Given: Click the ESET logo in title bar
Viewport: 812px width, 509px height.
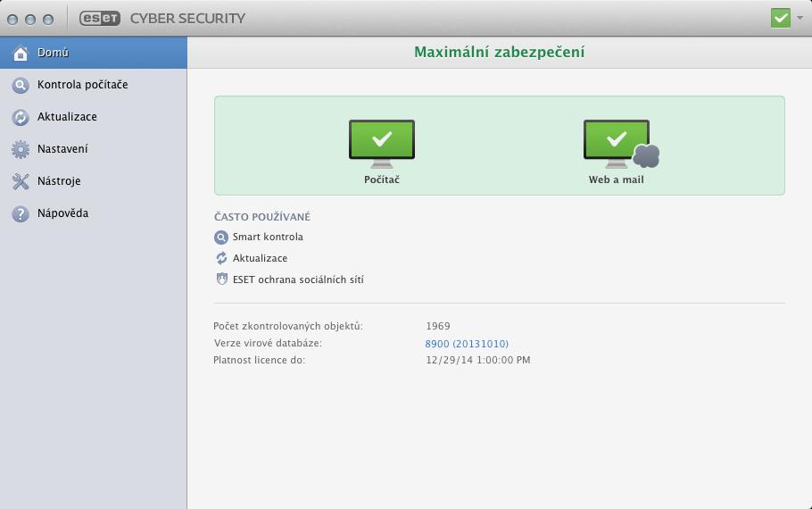Looking at the screenshot, I should coord(100,18).
